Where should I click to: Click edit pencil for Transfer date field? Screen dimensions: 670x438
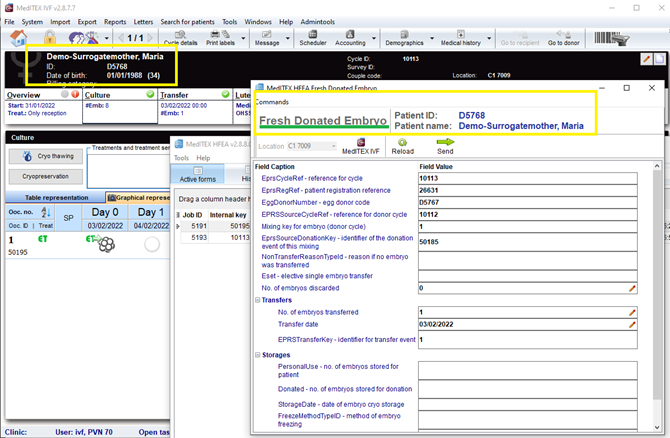[632, 324]
